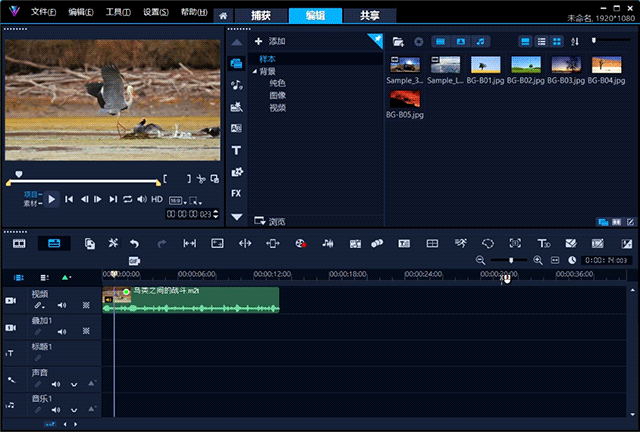Viewport: 640px width, 432px height.
Task: Open the Mask Creator icon
Action: pos(488,244)
